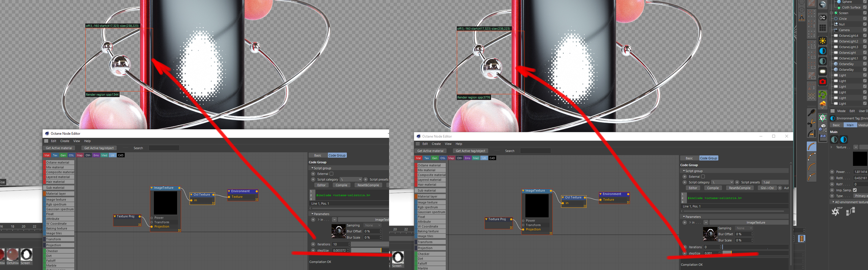Open the Attribute Manager hamburger menu
This screenshot has width=868, height=270.
(x=832, y=111)
